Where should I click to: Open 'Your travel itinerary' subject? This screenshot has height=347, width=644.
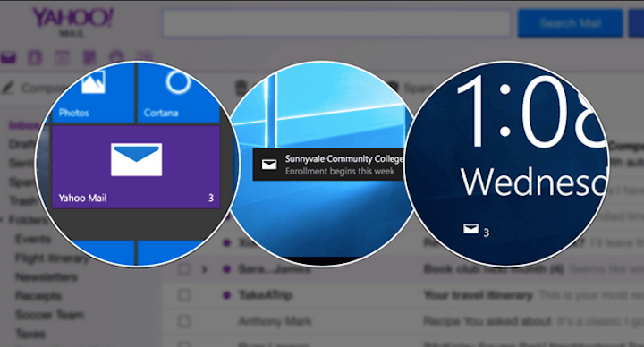[x=478, y=295]
